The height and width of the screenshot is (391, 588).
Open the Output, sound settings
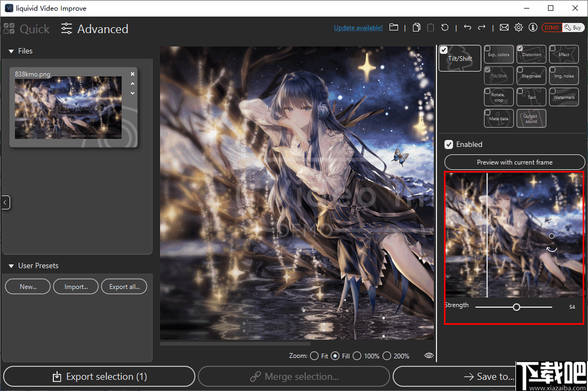(x=531, y=118)
